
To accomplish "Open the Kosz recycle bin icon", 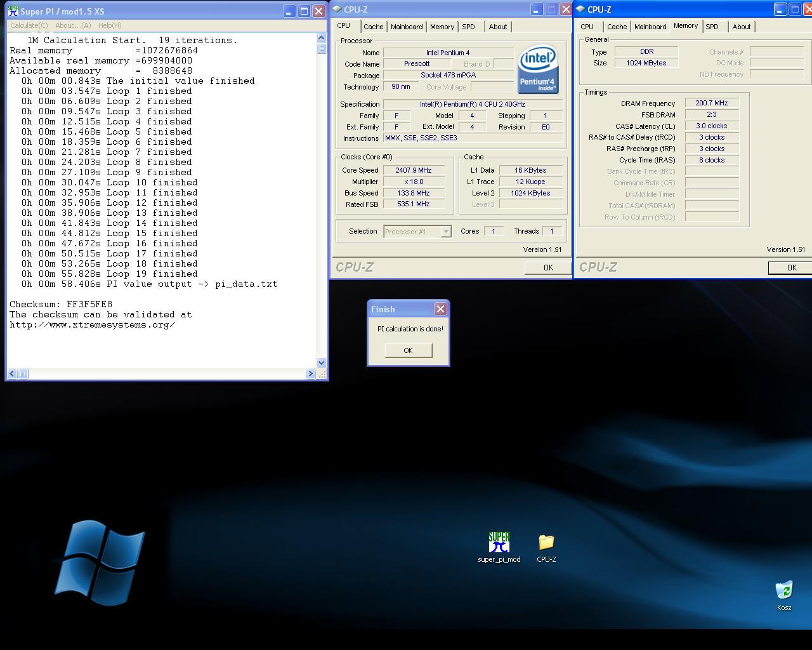I will point(784,591).
